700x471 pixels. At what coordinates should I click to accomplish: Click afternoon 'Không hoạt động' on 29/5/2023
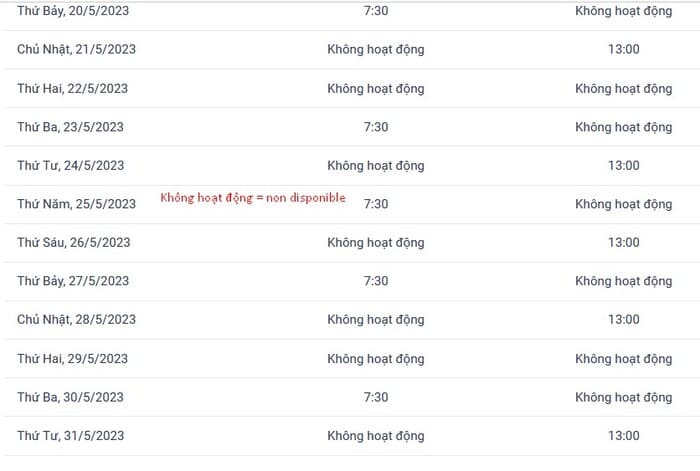click(623, 358)
